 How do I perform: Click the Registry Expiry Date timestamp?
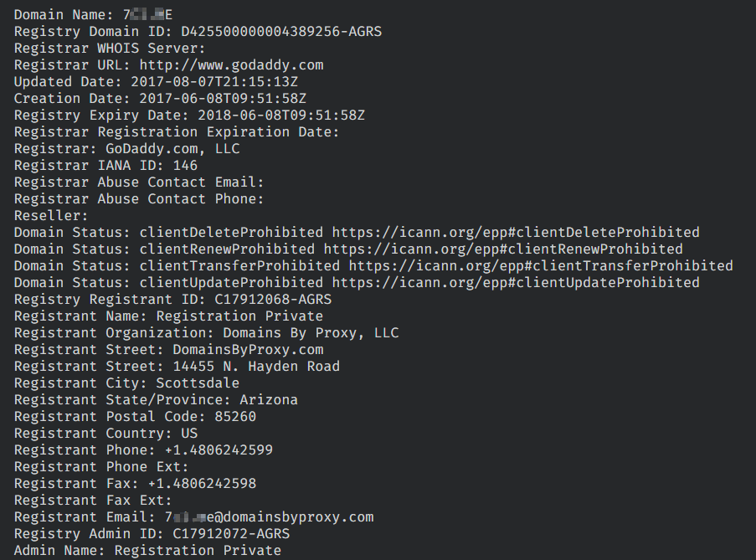[281, 116]
